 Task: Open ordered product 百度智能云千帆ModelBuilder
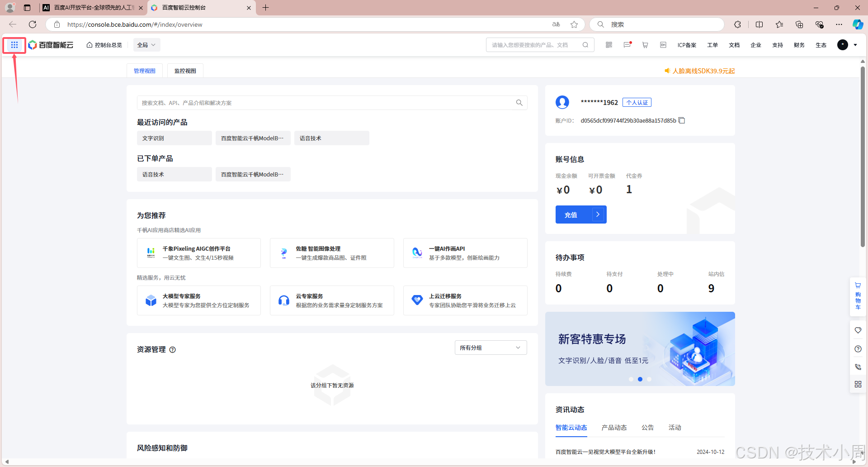pyautogui.click(x=253, y=174)
